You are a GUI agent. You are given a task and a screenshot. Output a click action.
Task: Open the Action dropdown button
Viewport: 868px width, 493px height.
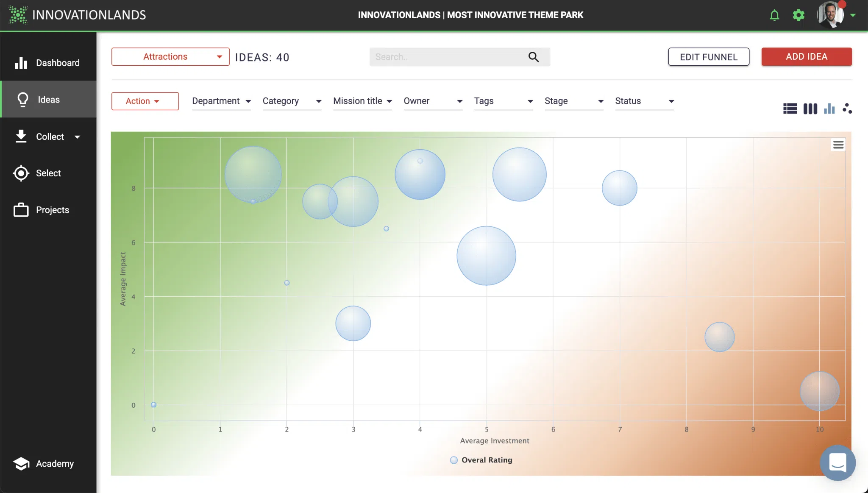point(145,101)
